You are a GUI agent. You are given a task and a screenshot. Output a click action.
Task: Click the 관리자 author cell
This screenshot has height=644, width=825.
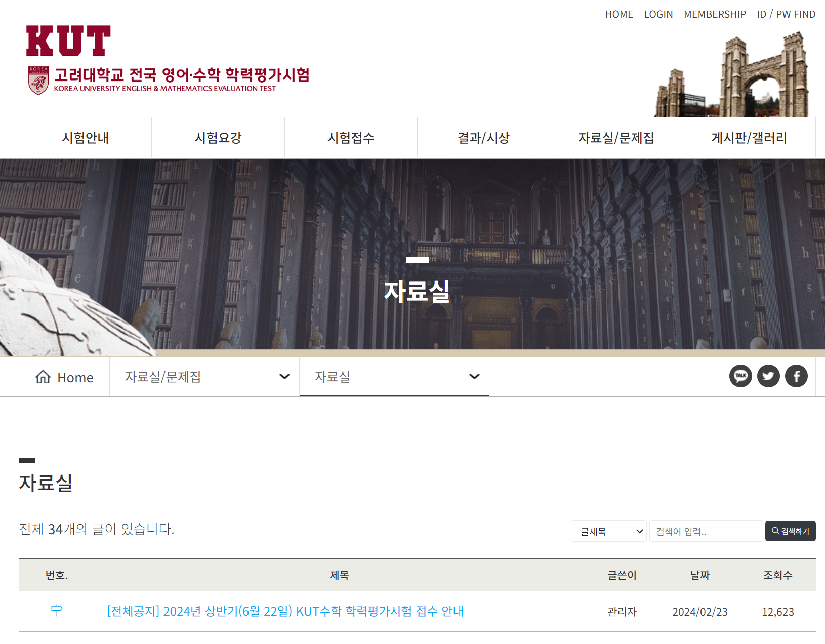point(622,612)
